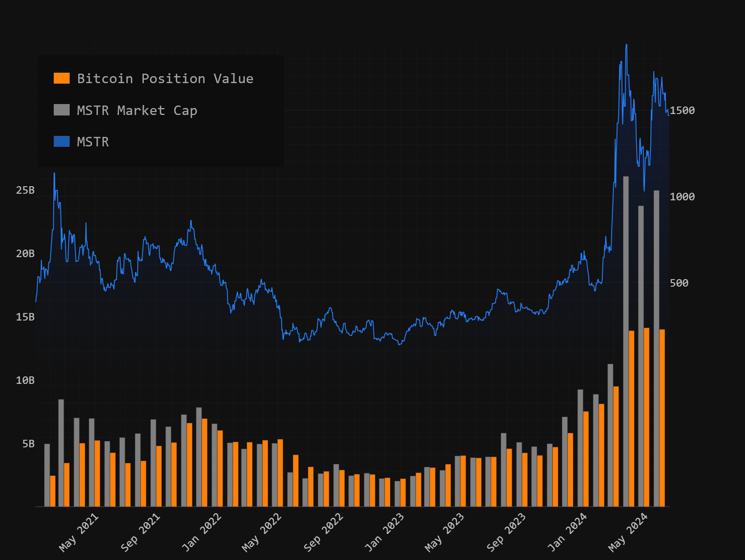
Task: Click the 500 right axis label
Action: [x=679, y=283]
